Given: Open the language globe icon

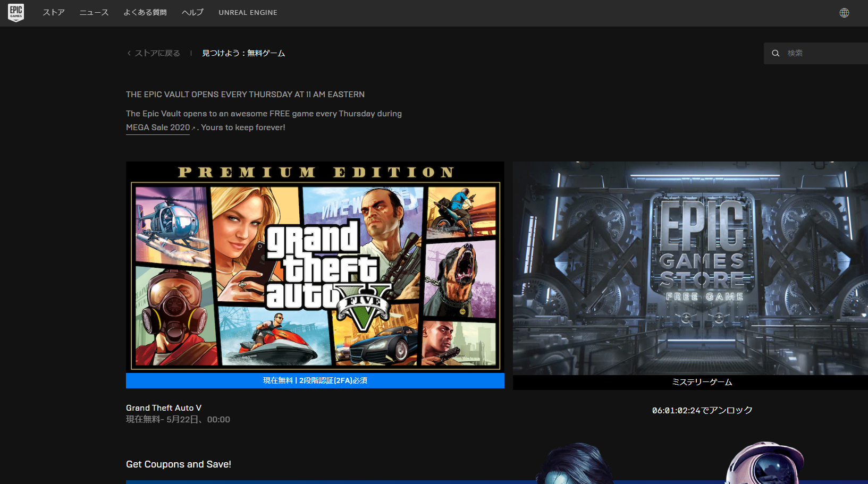Looking at the screenshot, I should tap(844, 13).
